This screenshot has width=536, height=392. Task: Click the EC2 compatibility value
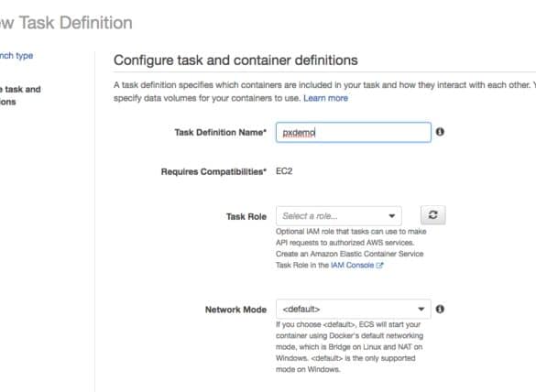tap(284, 171)
